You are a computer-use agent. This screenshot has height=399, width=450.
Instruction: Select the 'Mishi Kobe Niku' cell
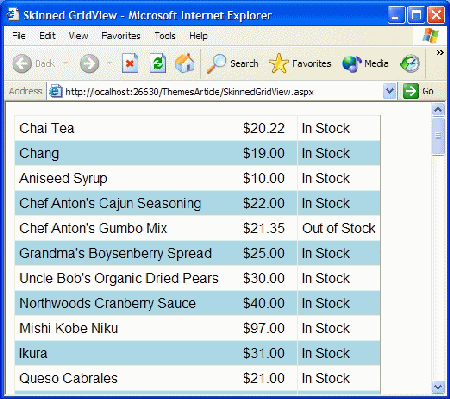click(126, 328)
